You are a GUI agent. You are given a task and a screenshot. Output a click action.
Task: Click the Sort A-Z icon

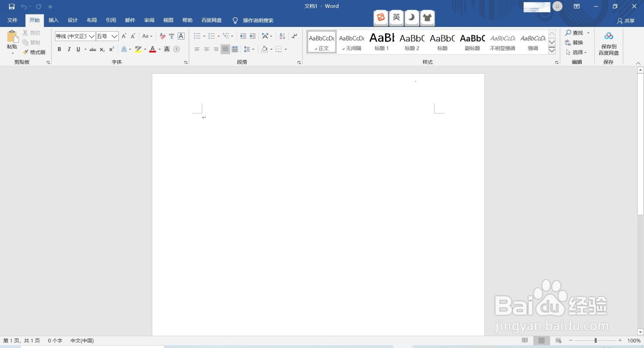[282, 36]
